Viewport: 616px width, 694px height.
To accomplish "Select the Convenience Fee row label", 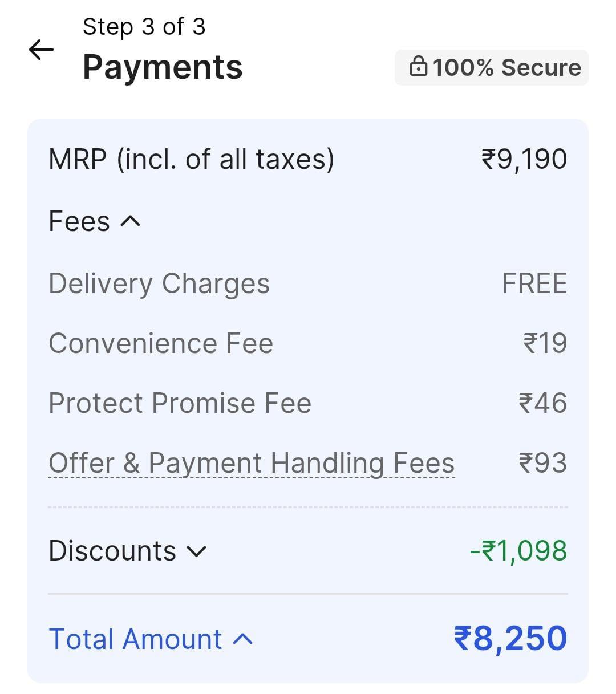I will pos(161,343).
